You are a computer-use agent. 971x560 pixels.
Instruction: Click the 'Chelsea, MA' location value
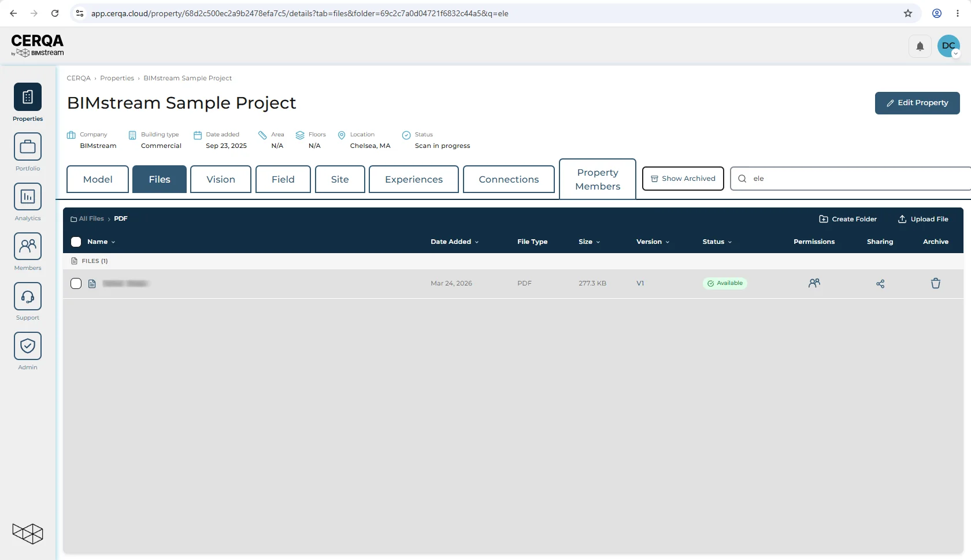tap(370, 146)
